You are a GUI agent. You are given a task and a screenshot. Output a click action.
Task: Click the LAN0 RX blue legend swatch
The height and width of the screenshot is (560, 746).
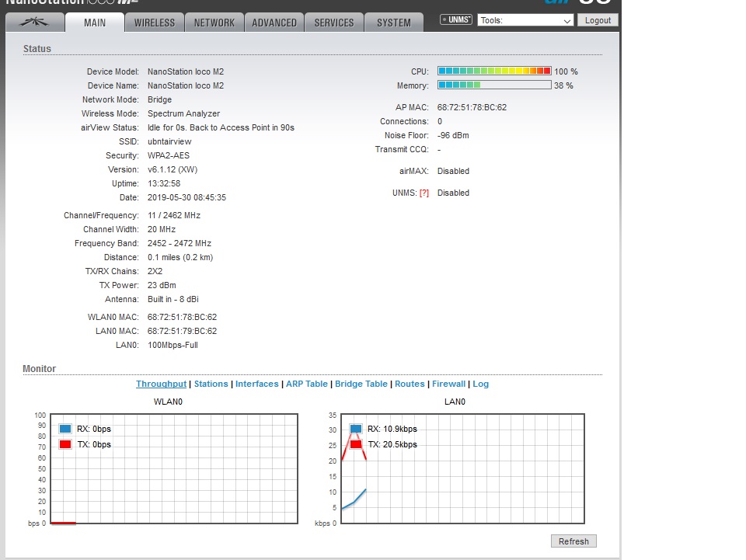[356, 429]
